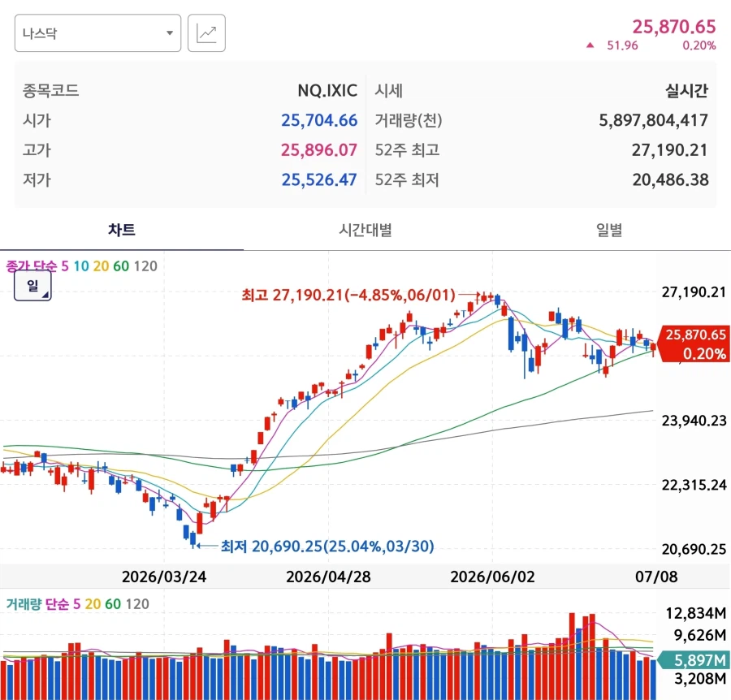
Task: Click the 2026/06/02 date axis label
Action: pos(492,577)
